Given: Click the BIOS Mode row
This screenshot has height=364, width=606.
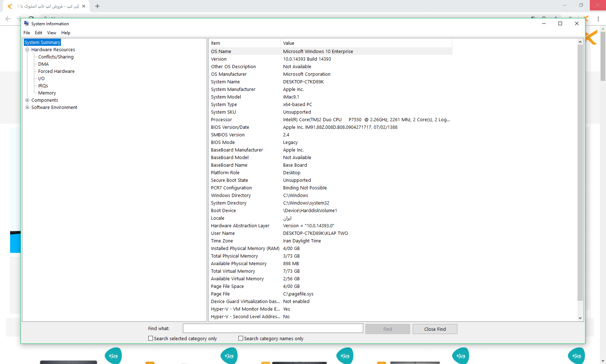Looking at the screenshot, I should click(331, 142).
